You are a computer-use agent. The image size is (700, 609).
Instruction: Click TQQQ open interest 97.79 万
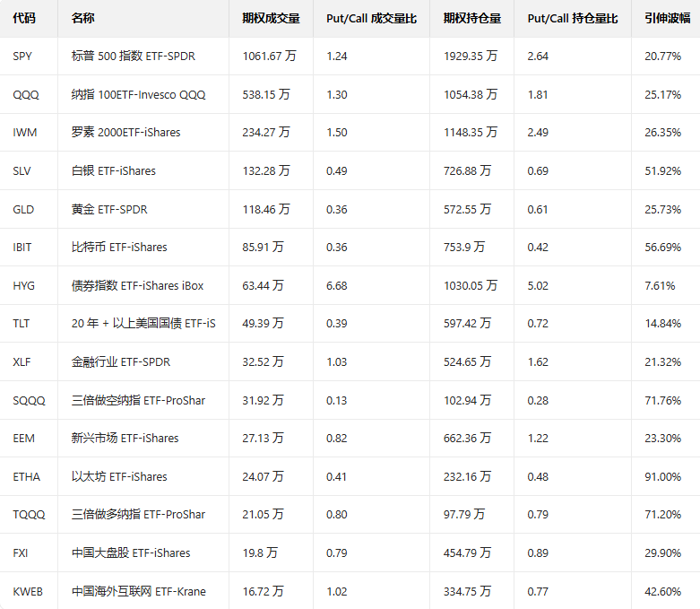(464, 514)
